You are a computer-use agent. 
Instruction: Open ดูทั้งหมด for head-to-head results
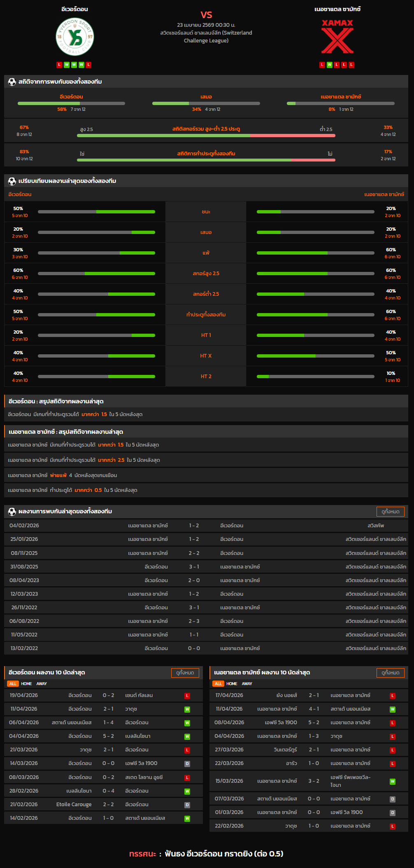(x=390, y=511)
